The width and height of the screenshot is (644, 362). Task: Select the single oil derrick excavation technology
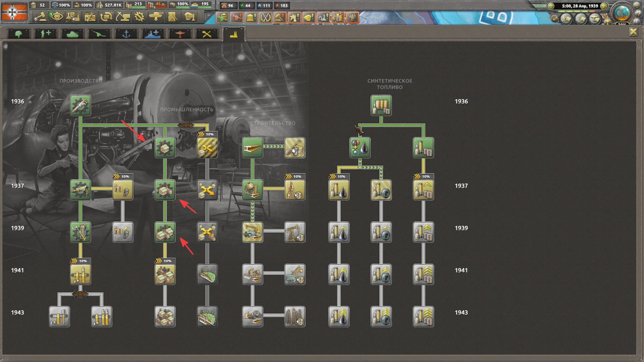[295, 232]
